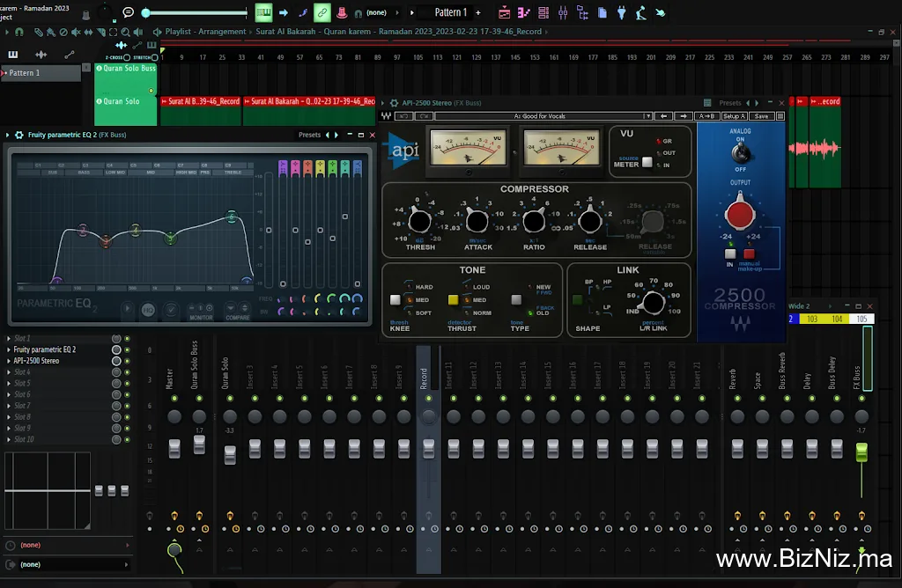Select the Quran Solo track header

pos(125,110)
